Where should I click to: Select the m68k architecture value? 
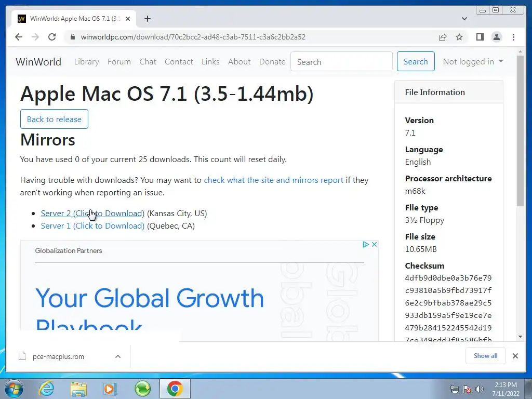[415, 191]
